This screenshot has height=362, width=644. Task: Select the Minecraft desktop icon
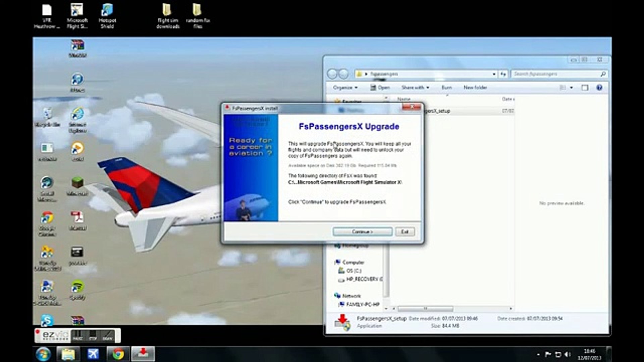pyautogui.click(x=77, y=186)
